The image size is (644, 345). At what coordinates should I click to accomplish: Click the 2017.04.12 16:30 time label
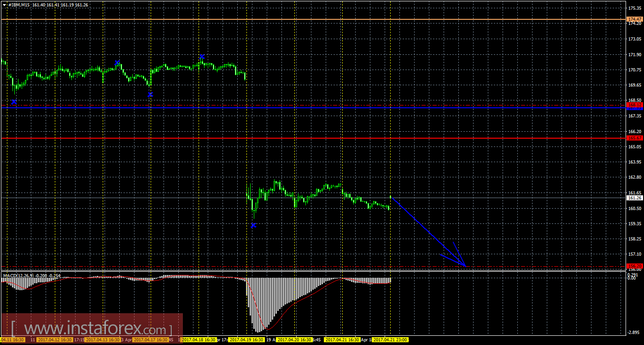point(55,339)
